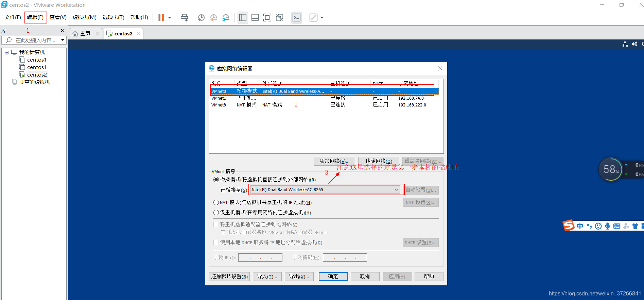Image resolution: width=644 pixels, height=300 pixels.
Task: Select centos2 in the library tree
Action: coord(37,75)
